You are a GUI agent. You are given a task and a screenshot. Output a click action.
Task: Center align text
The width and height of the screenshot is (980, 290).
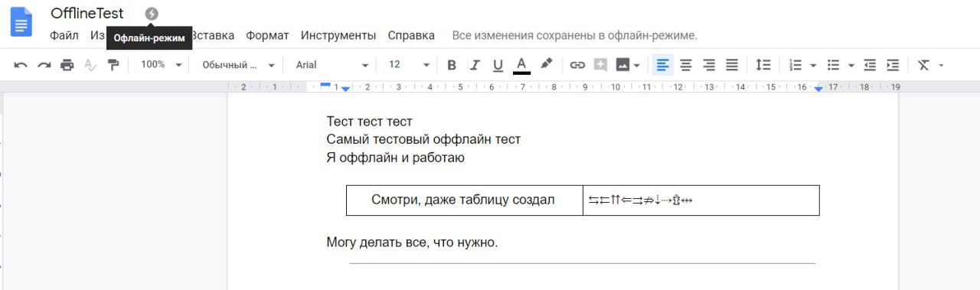click(x=686, y=65)
